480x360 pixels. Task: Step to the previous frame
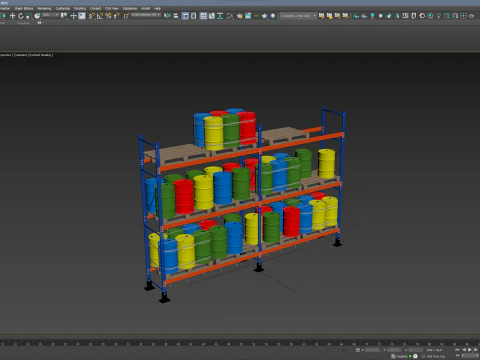pos(464,350)
